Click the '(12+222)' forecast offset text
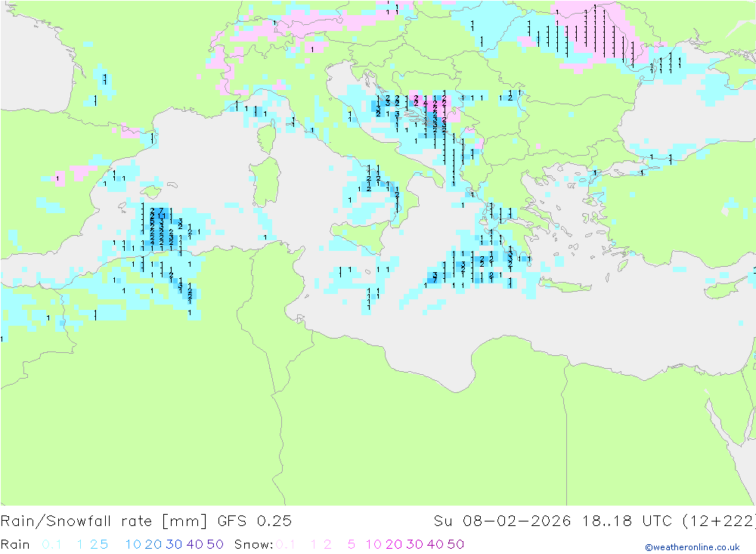Image resolution: width=756 pixels, height=554 pixels. [x=718, y=522]
